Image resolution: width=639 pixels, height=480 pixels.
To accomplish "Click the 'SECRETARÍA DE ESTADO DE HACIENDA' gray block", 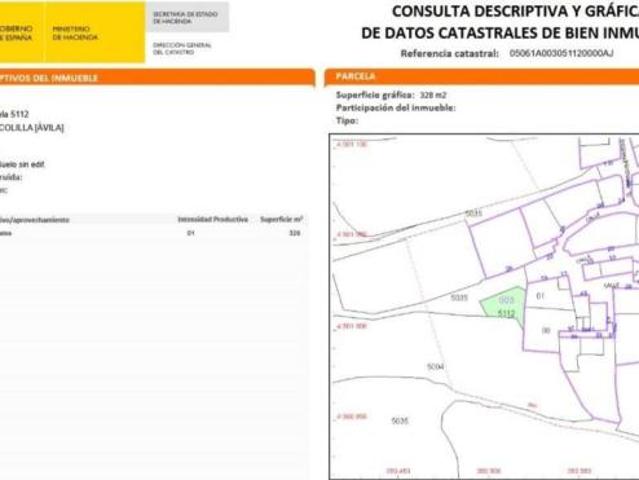I will [187, 17].
